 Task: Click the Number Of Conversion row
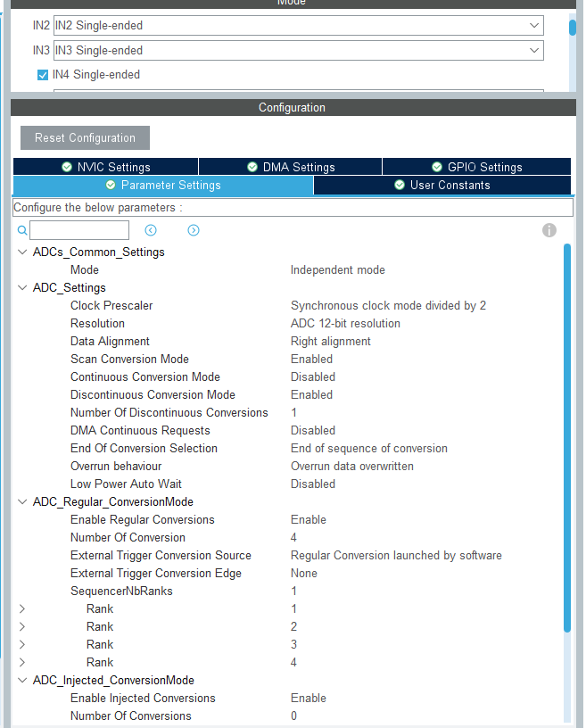point(288,538)
